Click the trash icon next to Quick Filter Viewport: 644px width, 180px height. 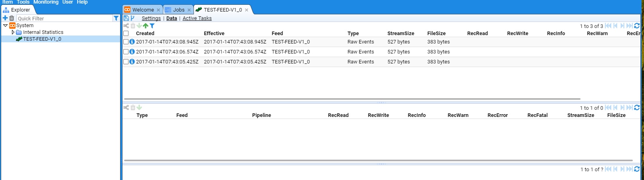[x=12, y=18]
